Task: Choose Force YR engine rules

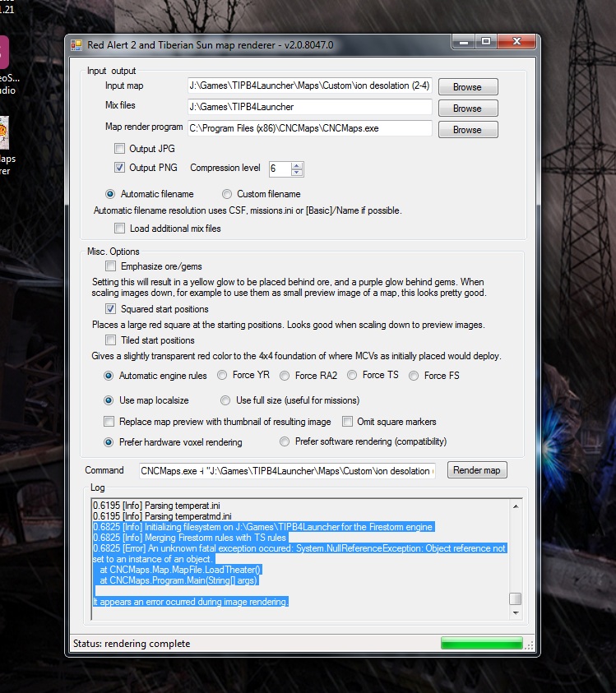Action: 223,376
